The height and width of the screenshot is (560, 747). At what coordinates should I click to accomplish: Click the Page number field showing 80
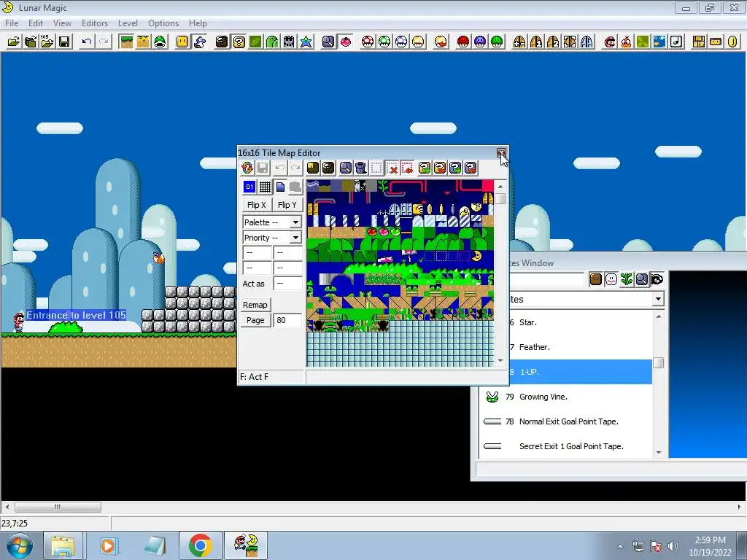coord(287,320)
